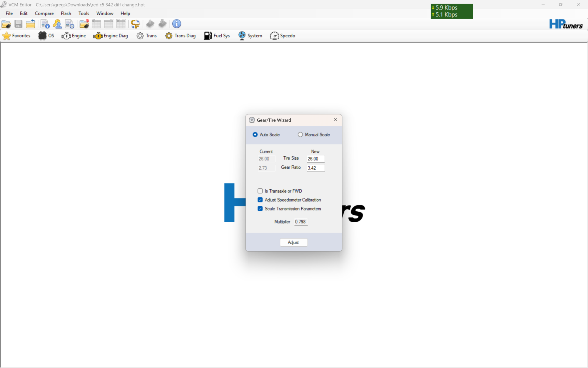
Task: Open the Trans Diag section
Action: (x=181, y=36)
